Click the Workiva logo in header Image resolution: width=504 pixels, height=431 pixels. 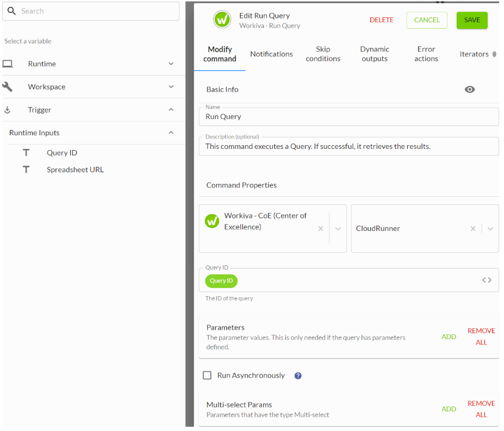[222, 20]
